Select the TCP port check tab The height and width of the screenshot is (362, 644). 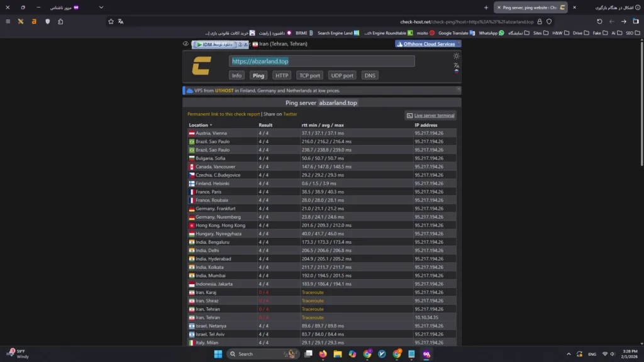[309, 75]
